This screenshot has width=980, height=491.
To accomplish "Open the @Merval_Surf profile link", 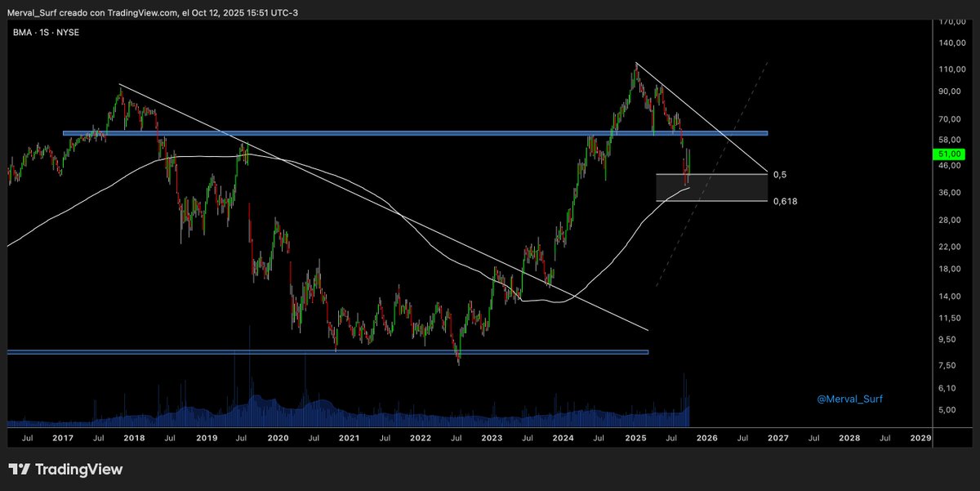I will tap(850, 399).
